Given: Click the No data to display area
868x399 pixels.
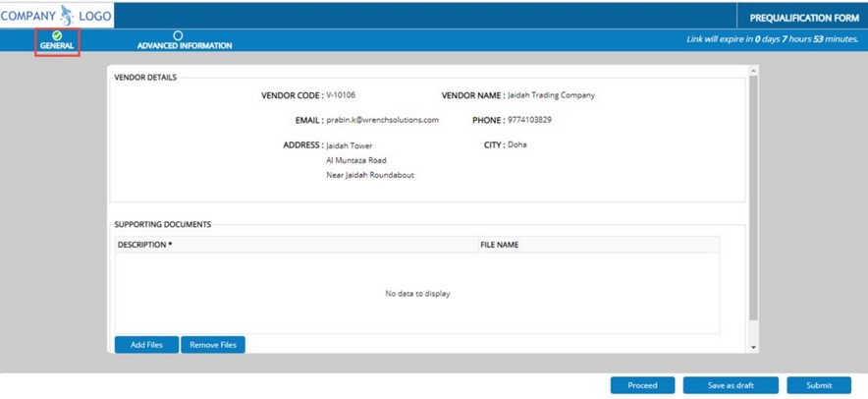Looking at the screenshot, I should pyautogui.click(x=417, y=294).
